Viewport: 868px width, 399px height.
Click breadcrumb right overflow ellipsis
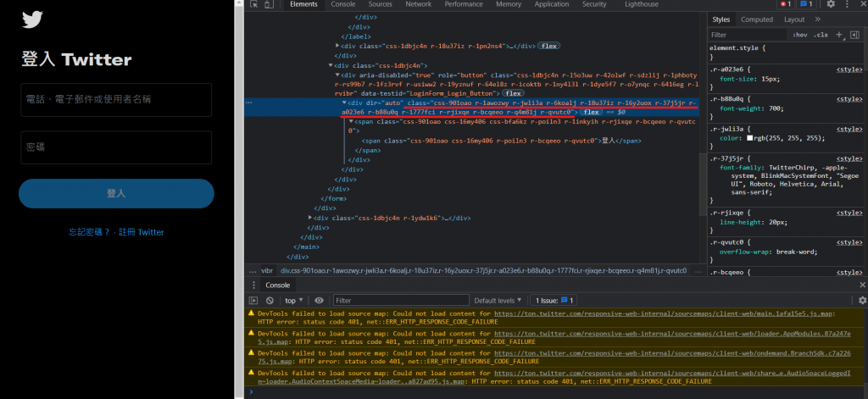[x=697, y=270]
